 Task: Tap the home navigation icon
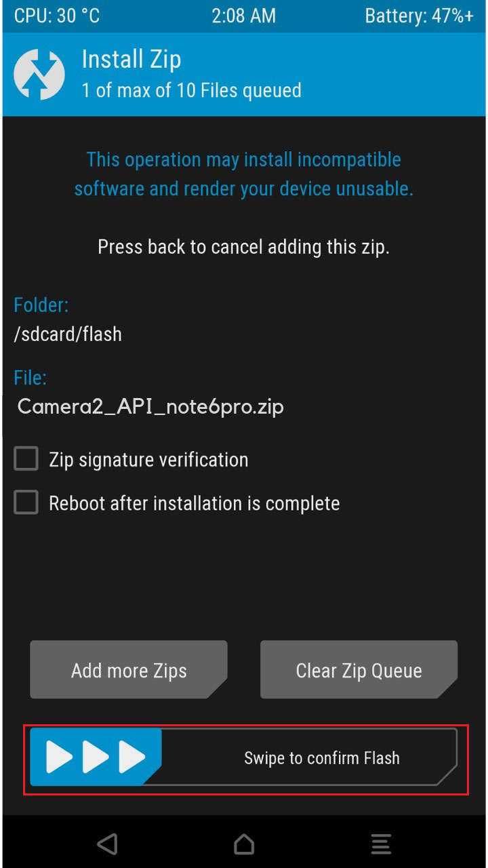point(244,844)
